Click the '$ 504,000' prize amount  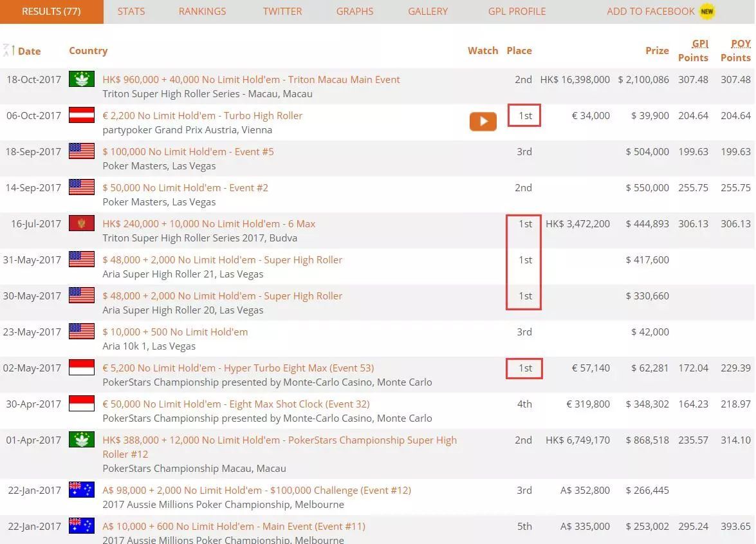click(x=647, y=151)
